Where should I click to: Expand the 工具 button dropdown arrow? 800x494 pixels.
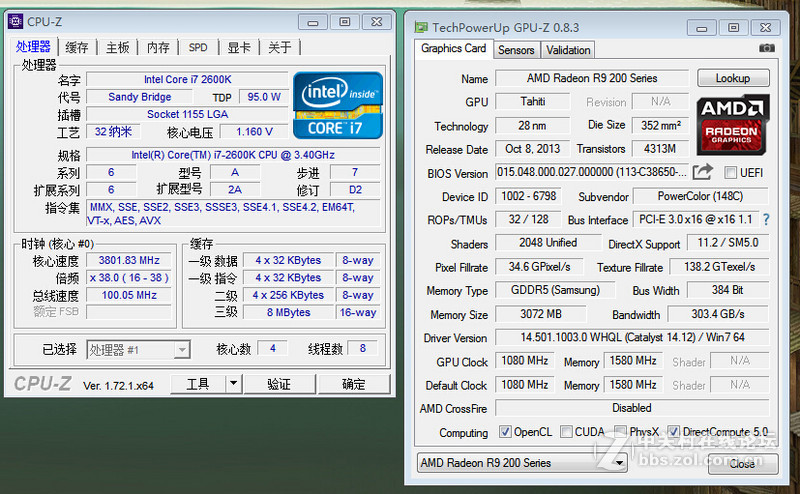tap(233, 383)
